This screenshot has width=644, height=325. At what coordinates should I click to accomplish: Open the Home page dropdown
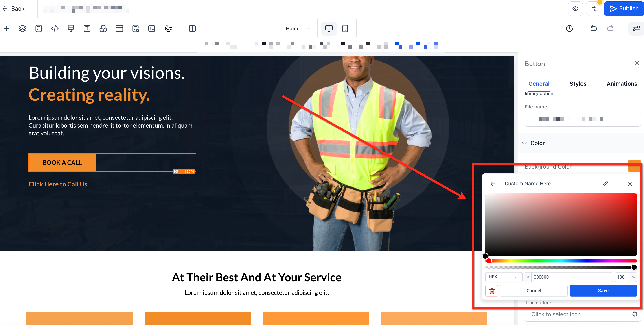point(298,28)
